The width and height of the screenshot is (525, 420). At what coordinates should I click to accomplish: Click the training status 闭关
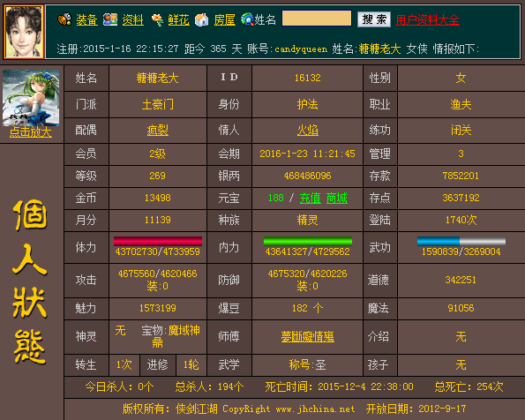click(x=461, y=130)
